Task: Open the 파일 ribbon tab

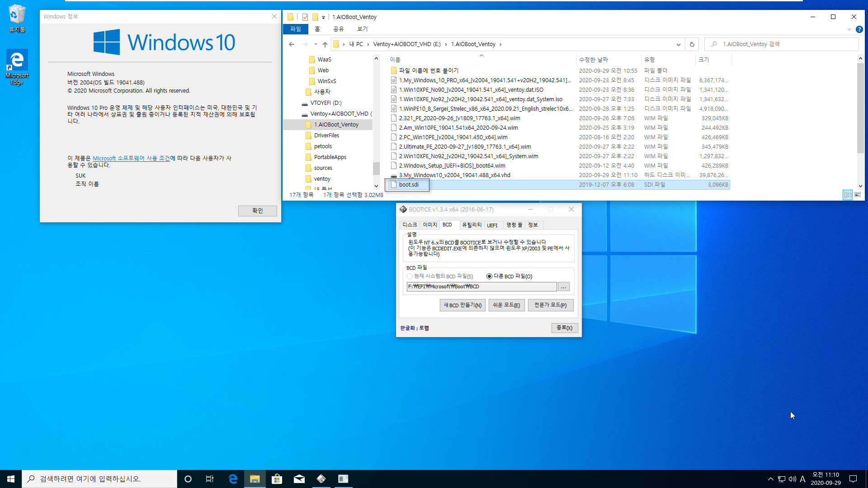Action: (296, 29)
